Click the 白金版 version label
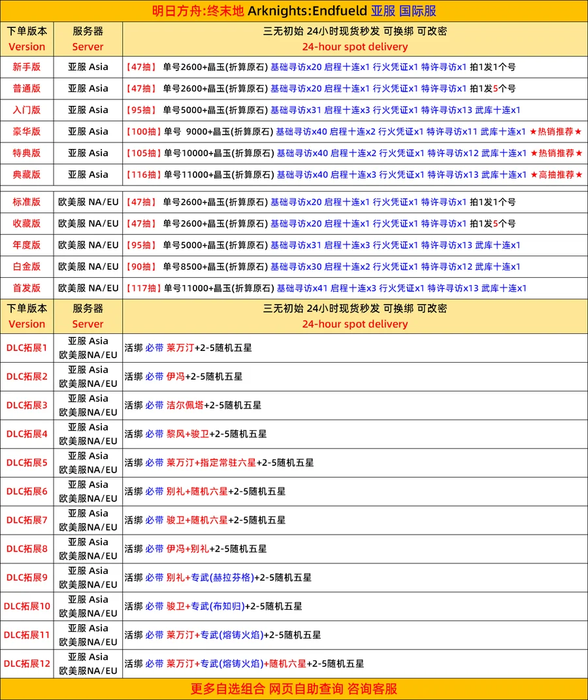This screenshot has height=700, width=588. point(27,267)
